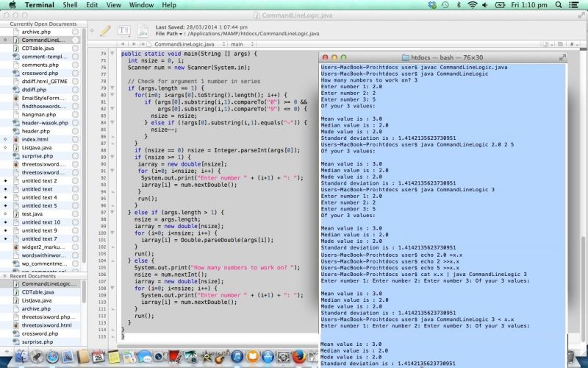Open Finder from the Dock
588x368 pixels.
21,356
